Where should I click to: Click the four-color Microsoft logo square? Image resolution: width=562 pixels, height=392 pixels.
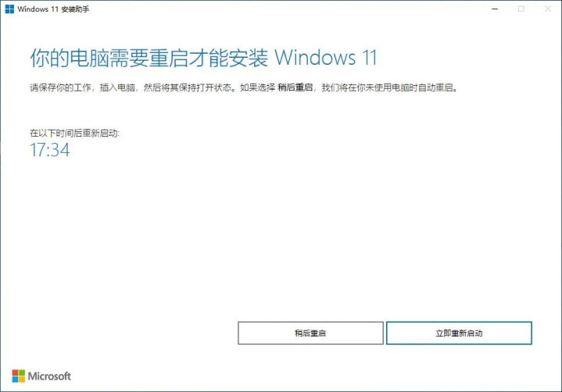(x=19, y=376)
